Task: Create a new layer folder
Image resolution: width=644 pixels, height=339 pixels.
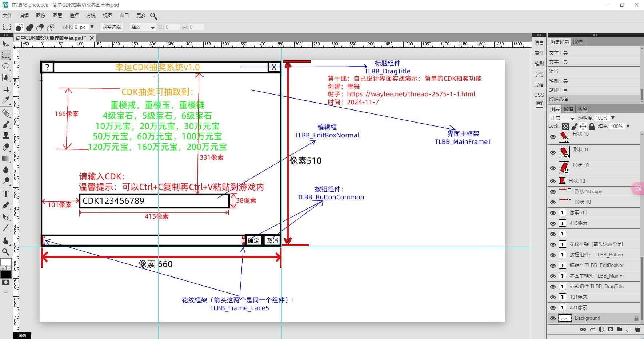Action: [x=619, y=329]
